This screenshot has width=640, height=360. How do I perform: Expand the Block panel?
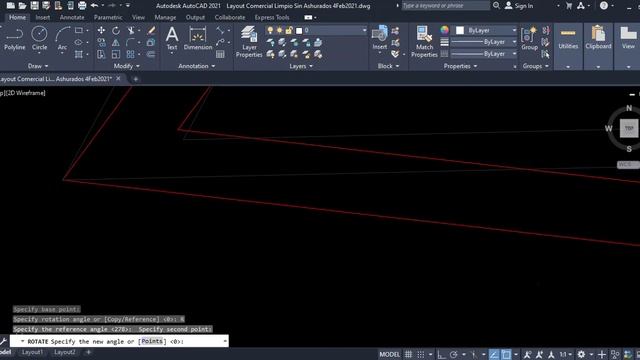(388, 66)
